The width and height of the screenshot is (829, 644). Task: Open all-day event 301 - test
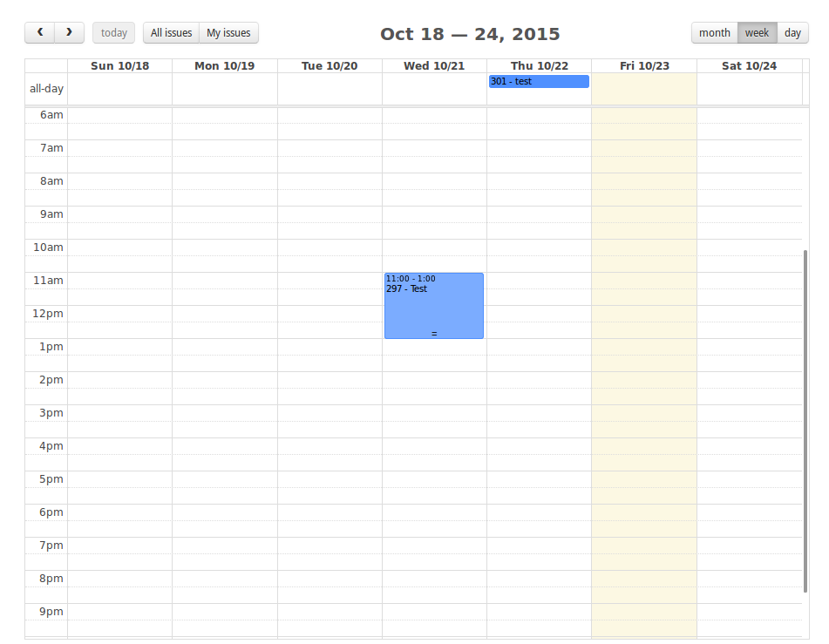tap(539, 82)
